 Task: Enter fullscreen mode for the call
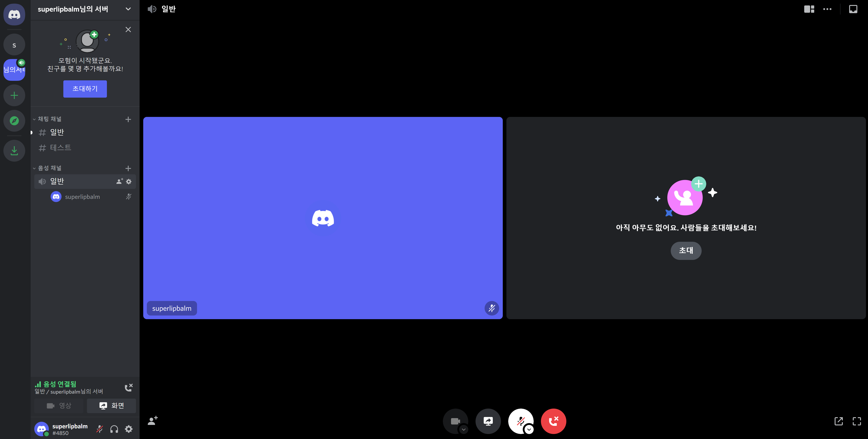[857, 421]
